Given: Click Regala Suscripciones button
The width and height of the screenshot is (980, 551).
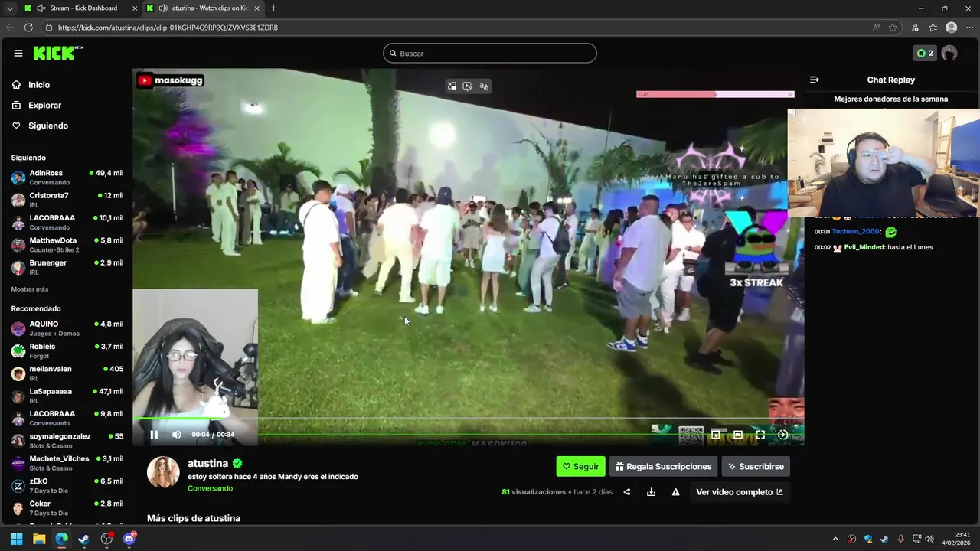Looking at the screenshot, I should pos(664,466).
